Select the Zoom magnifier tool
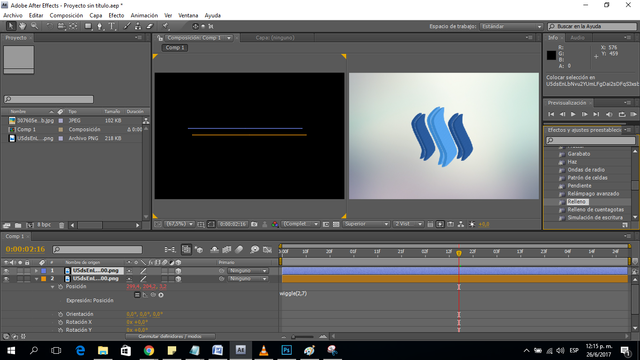640x360 pixels. (x=34, y=26)
